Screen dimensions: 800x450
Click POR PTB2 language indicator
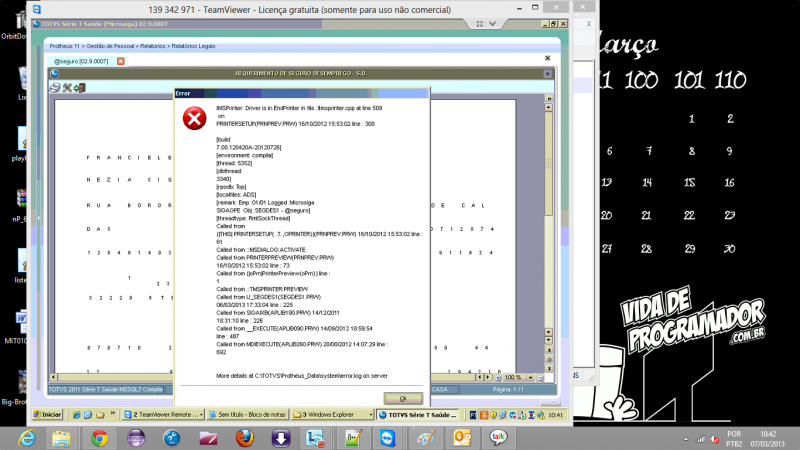coord(734,439)
